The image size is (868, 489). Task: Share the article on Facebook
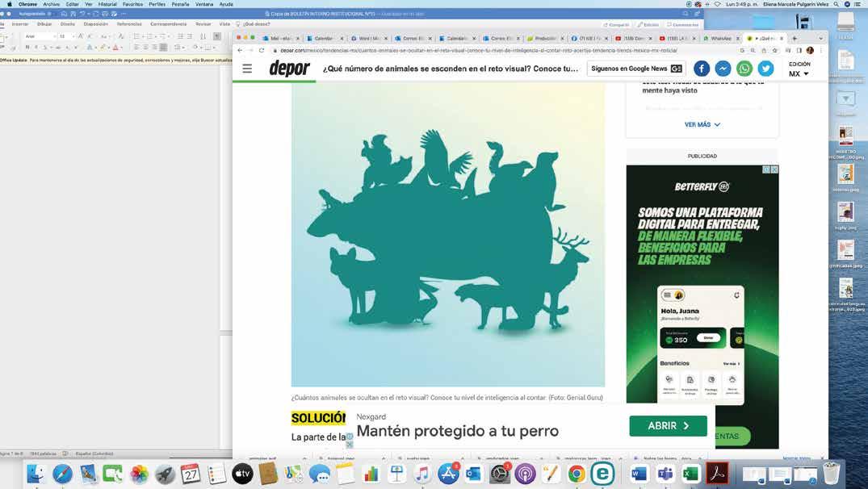tap(702, 69)
